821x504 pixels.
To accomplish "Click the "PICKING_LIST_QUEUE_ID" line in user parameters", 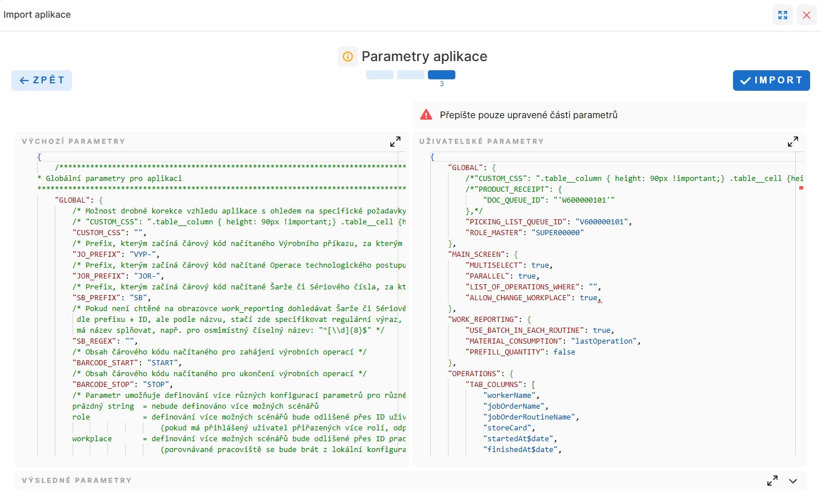I will 548,222.
